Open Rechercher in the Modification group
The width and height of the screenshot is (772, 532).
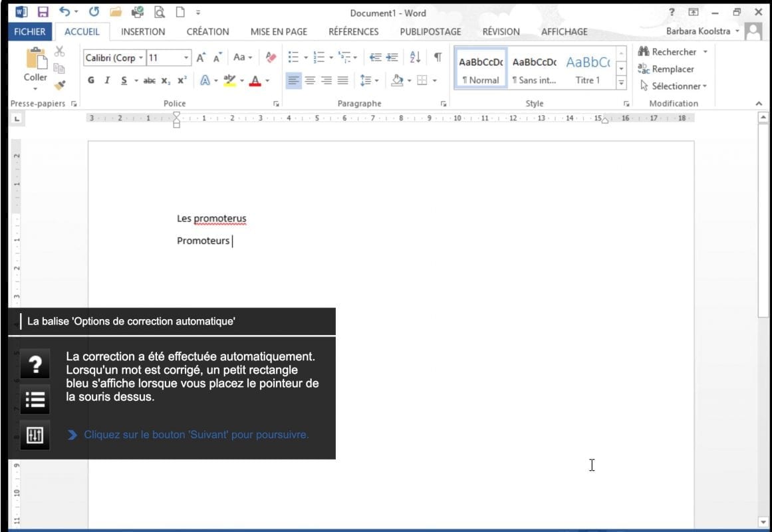pyautogui.click(x=671, y=51)
